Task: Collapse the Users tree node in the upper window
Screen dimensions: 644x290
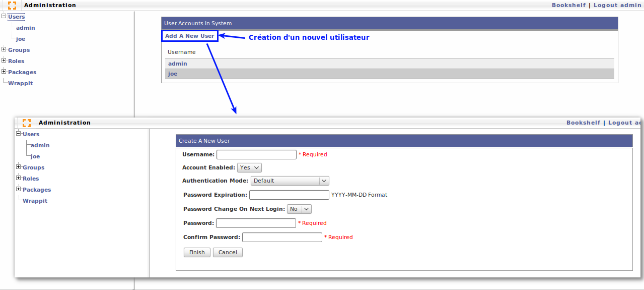Action: [4, 16]
